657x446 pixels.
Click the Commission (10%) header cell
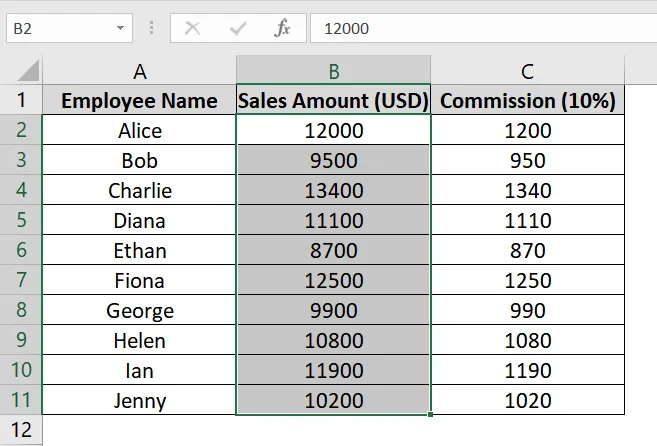tap(528, 100)
